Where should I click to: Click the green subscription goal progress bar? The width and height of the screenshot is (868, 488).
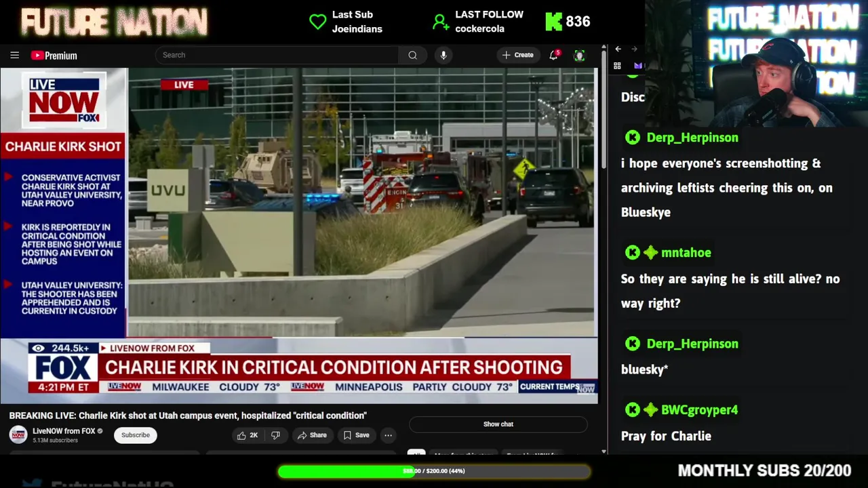point(433,471)
